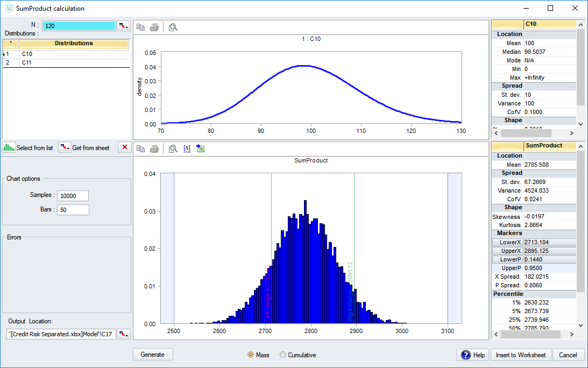
Task: Edit the Samples value field
Action: pyautogui.click(x=73, y=195)
